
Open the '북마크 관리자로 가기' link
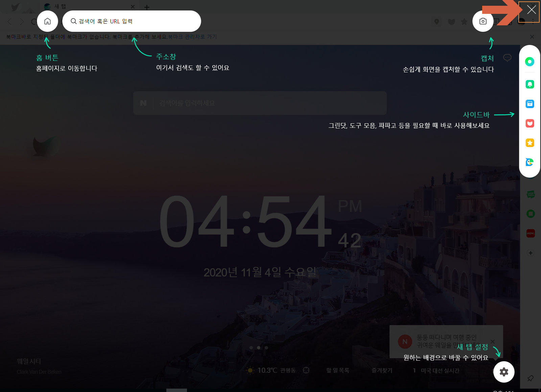(192, 36)
